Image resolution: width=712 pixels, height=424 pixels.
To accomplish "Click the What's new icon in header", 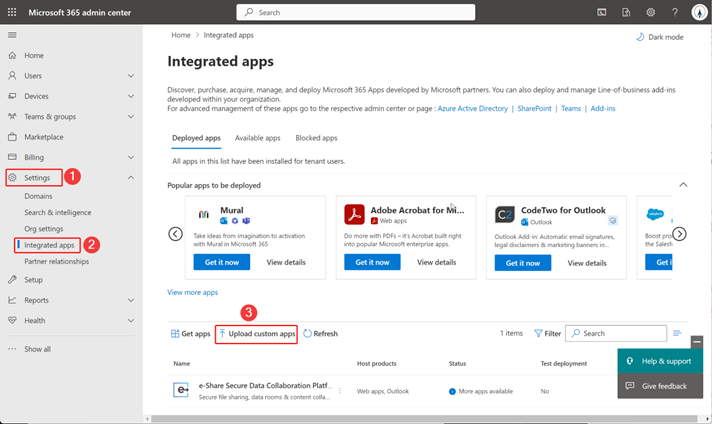I will 626,12.
